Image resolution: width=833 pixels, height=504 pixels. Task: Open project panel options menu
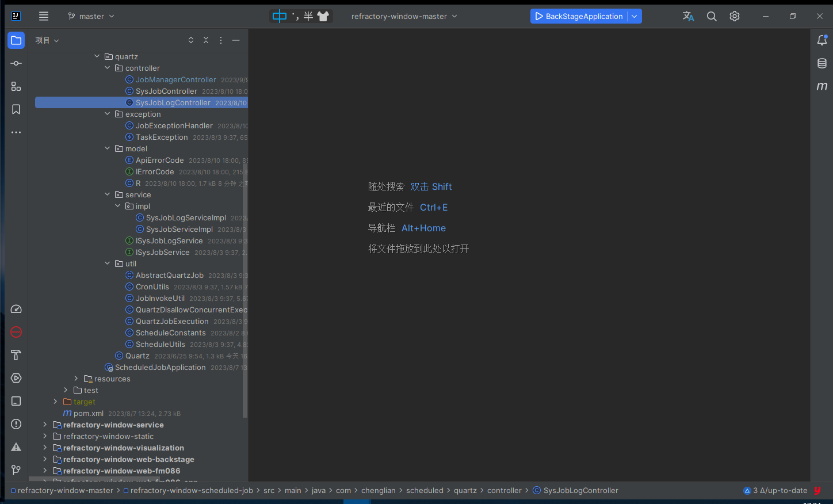(221, 40)
